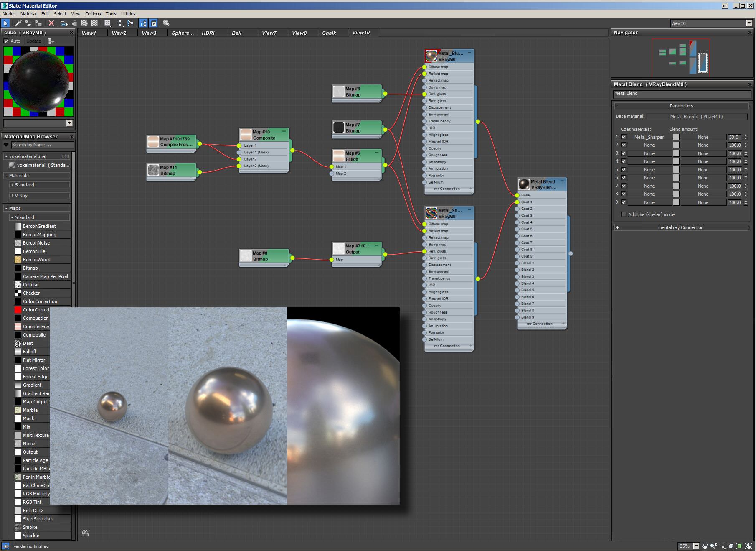Toggle coat material 2 checkbox
This screenshot has height=551, width=756.
624,145
